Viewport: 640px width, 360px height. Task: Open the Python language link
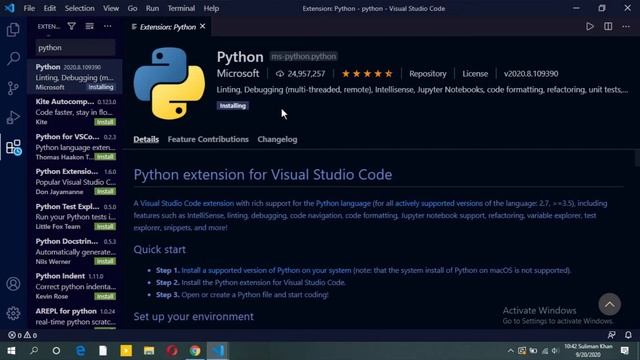click(343, 203)
